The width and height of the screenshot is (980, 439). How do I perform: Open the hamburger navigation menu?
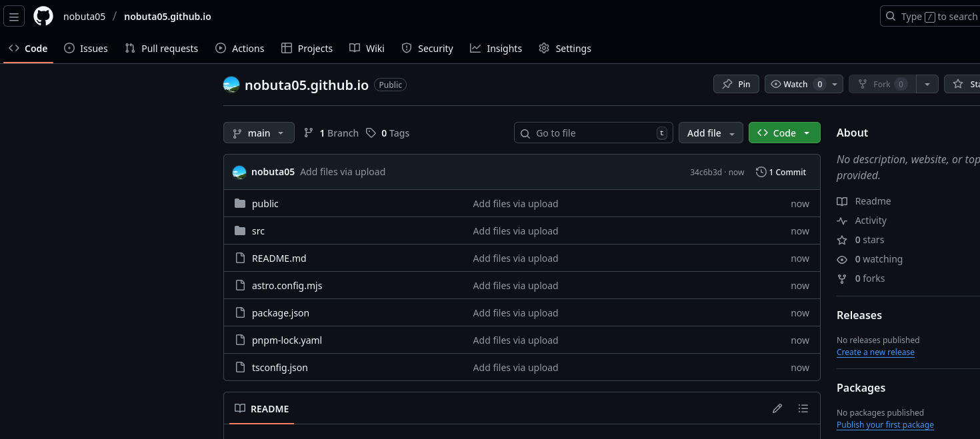14,16
